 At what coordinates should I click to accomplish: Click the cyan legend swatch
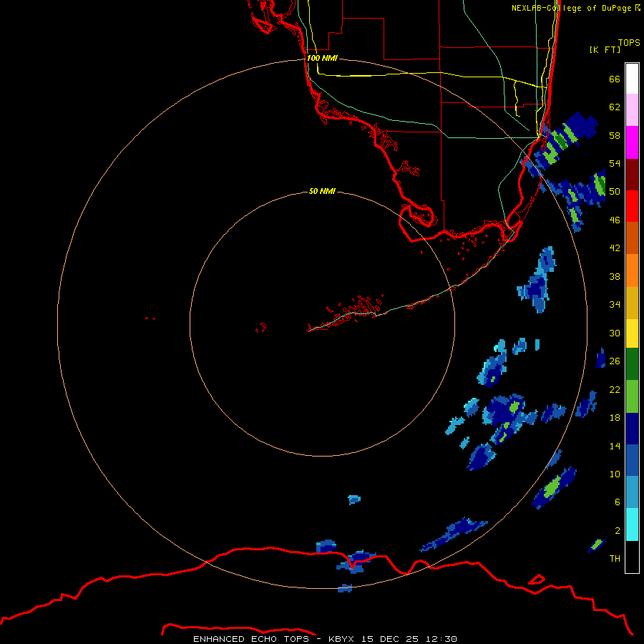coord(632,525)
